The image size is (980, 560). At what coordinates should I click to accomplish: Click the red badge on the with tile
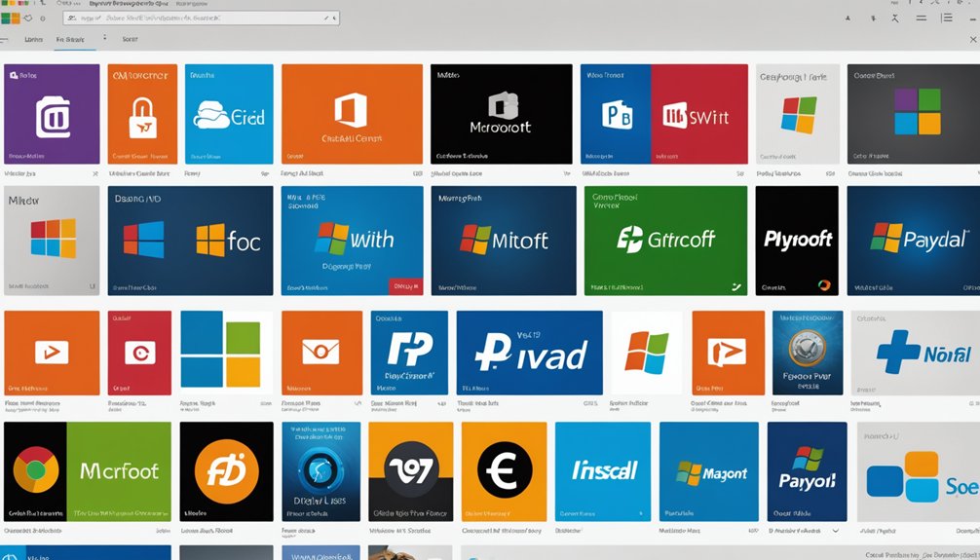coord(405,286)
